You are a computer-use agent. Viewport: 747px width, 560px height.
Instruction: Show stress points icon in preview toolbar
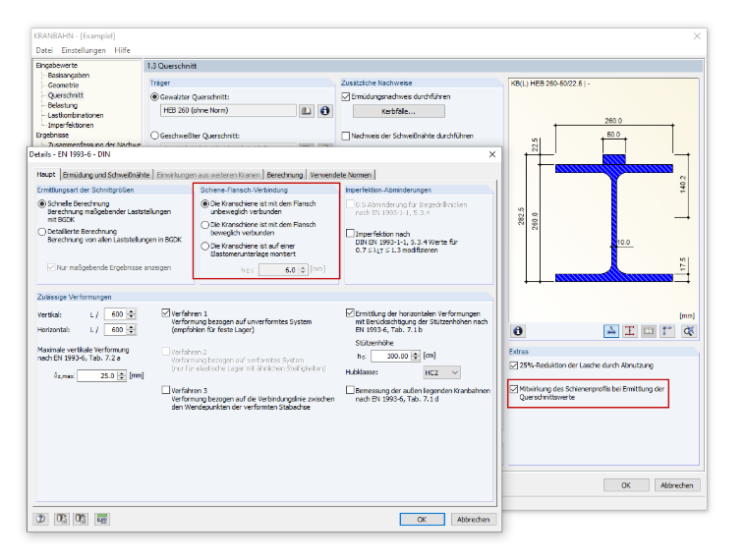[x=630, y=331]
